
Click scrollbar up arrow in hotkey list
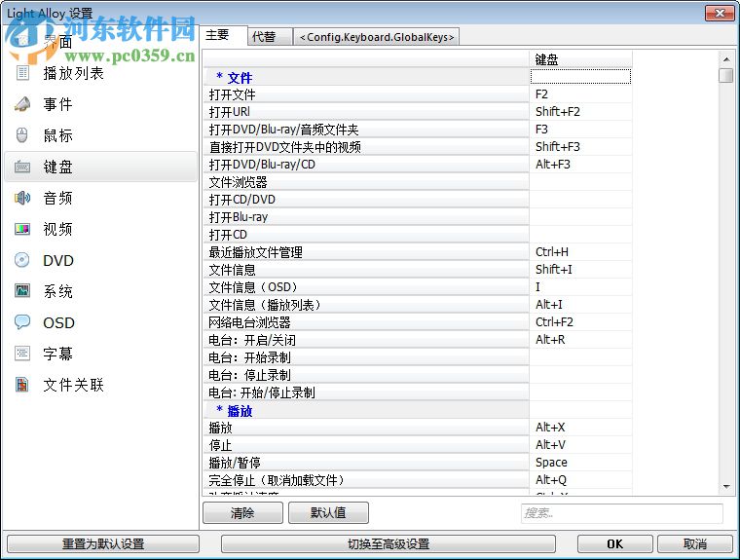pos(725,59)
